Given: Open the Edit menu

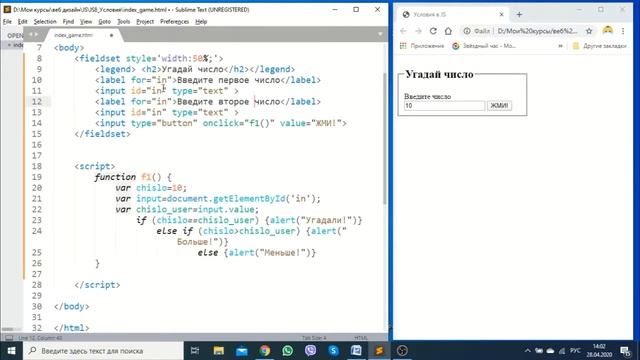Looking at the screenshot, I should (22, 22).
